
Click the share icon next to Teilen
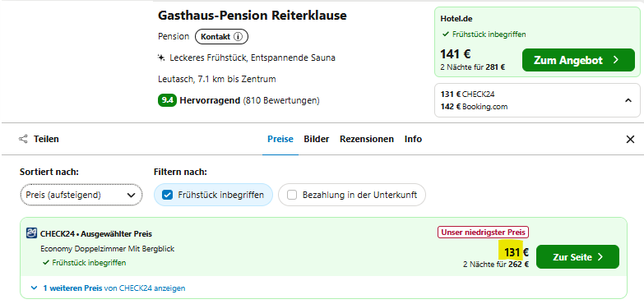pyautogui.click(x=23, y=139)
